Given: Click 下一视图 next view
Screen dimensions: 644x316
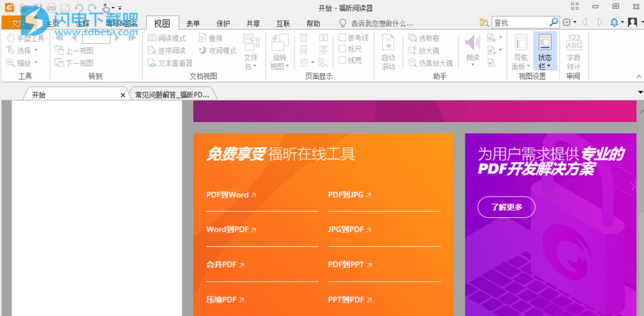Looking at the screenshot, I should tap(74, 63).
